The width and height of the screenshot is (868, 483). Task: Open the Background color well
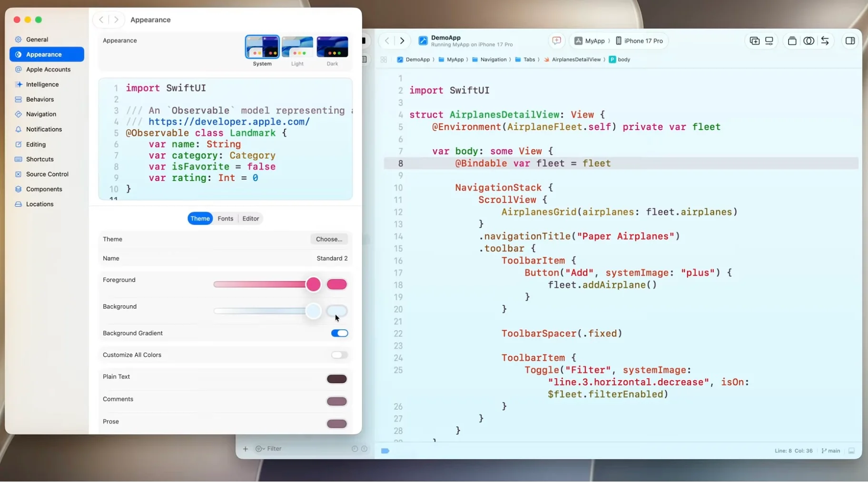(337, 312)
